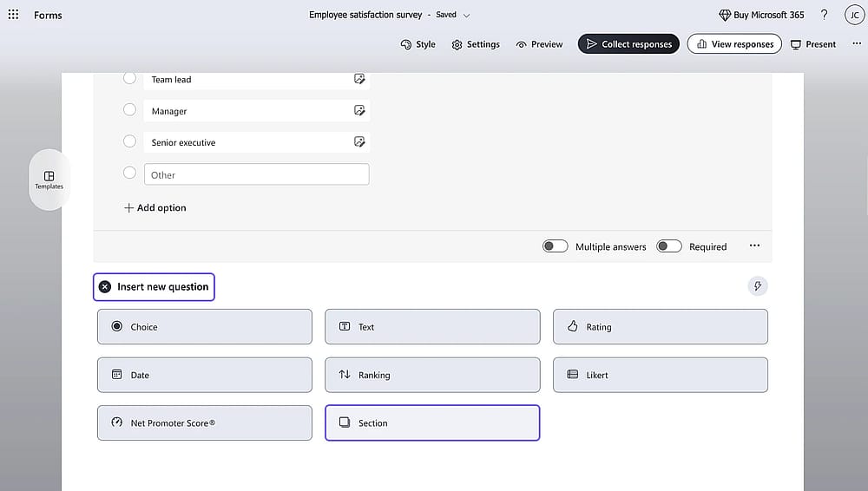This screenshot has width=868, height=491.
Task: Expand the form title dropdown chevron
Action: pyautogui.click(x=466, y=16)
